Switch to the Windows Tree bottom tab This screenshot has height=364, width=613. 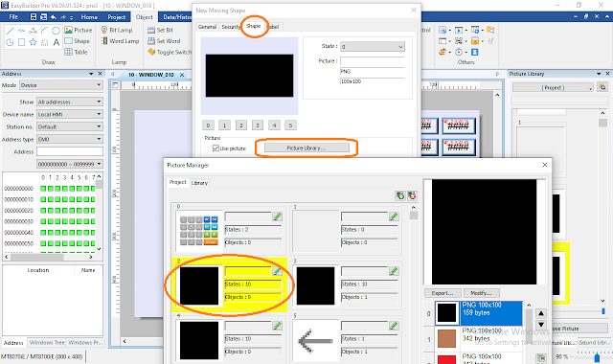pos(47,343)
